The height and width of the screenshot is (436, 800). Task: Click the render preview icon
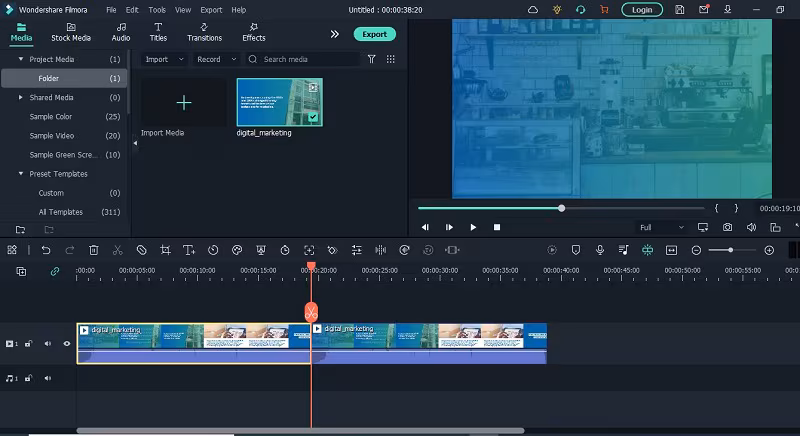pyautogui.click(x=552, y=250)
